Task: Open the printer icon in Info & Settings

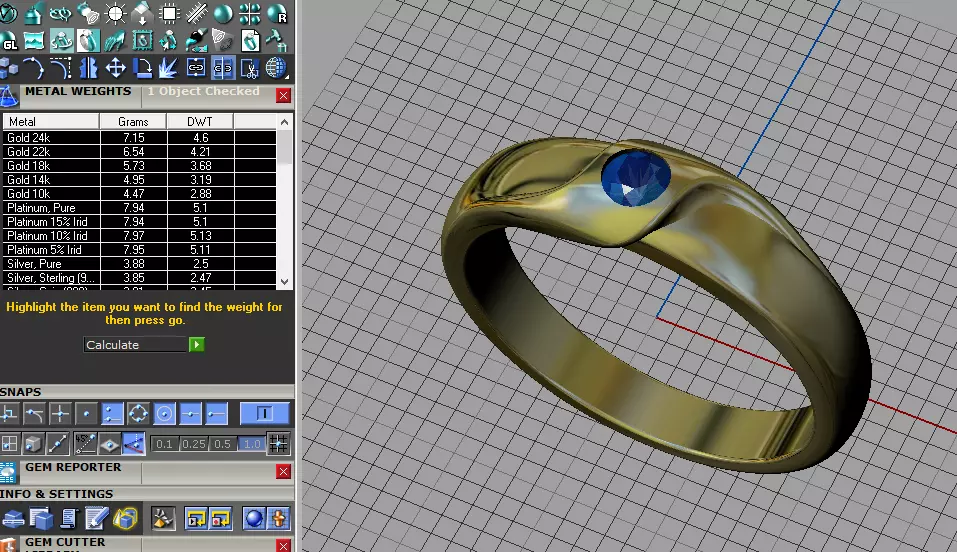Action: click(13, 518)
